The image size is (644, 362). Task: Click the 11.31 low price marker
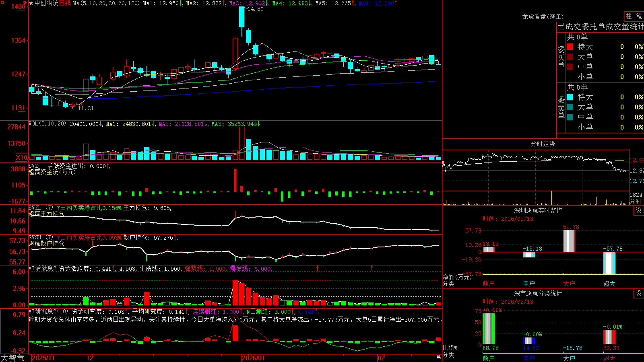85,108
